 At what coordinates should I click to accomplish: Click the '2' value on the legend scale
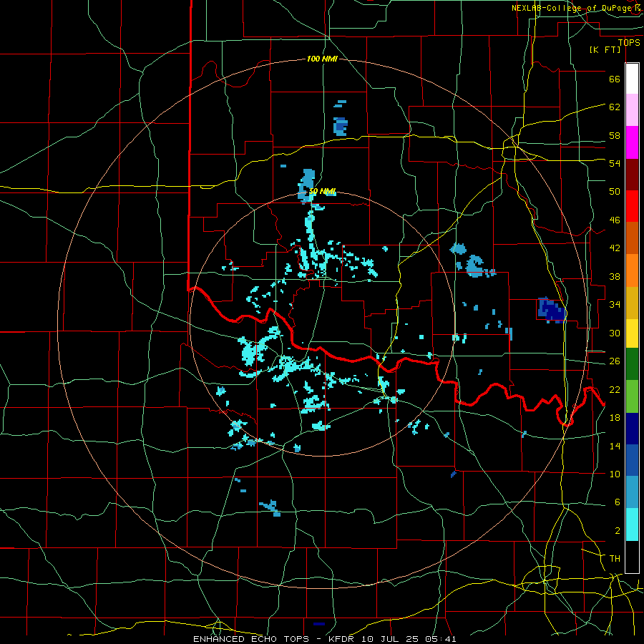tap(617, 531)
